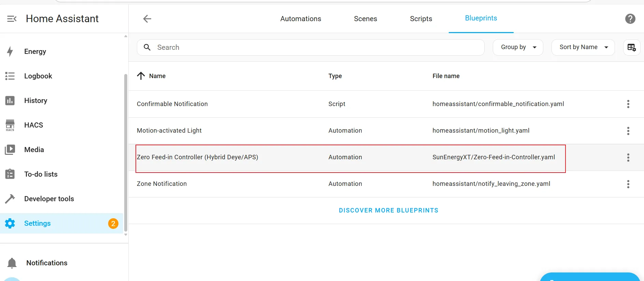Open the Motion-activated Light row menu
Viewport: 644px width, 281px height.
[x=628, y=131]
